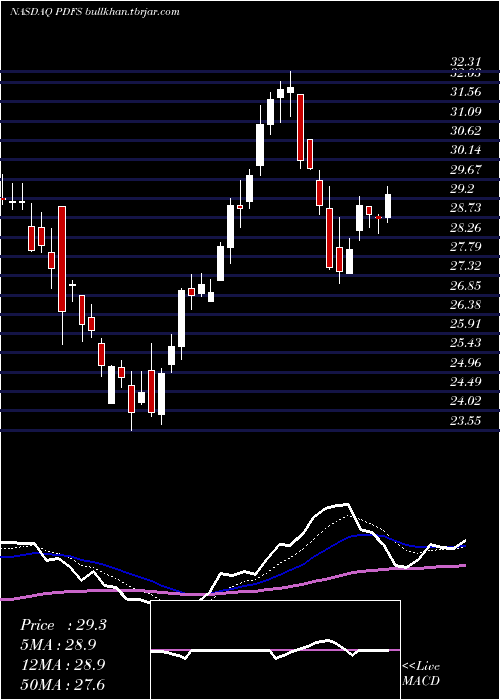Click the 24.49 price level label
The width and height of the screenshot is (500, 700).
coord(466,382)
